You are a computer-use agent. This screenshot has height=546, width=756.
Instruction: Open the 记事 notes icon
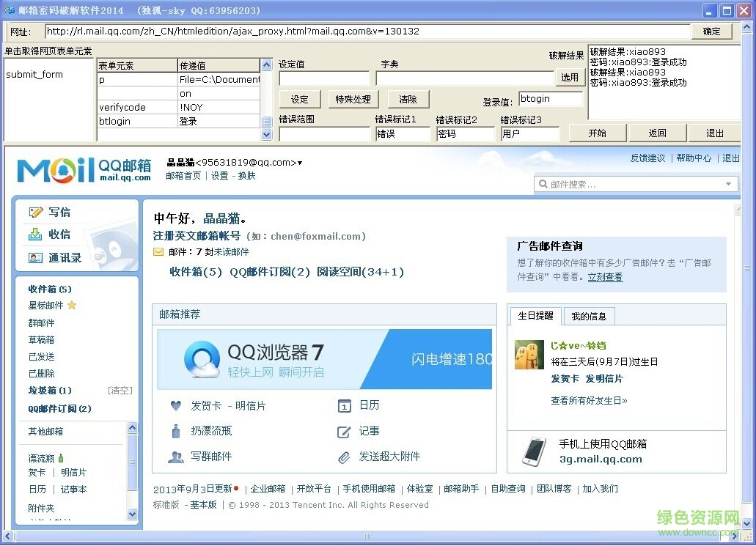click(345, 432)
